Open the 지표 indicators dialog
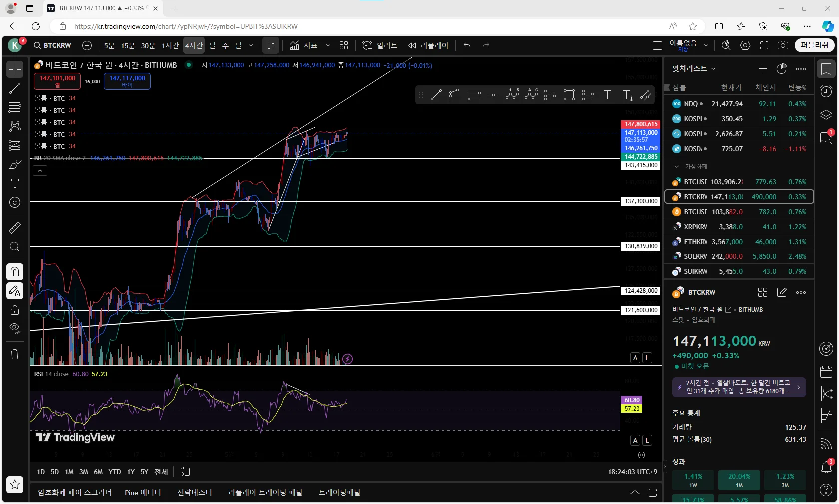 tap(304, 45)
